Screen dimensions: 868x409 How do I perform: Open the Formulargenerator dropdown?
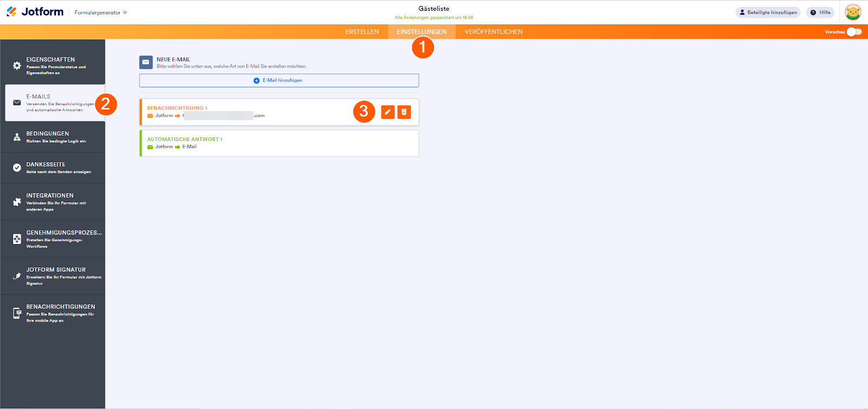point(101,12)
